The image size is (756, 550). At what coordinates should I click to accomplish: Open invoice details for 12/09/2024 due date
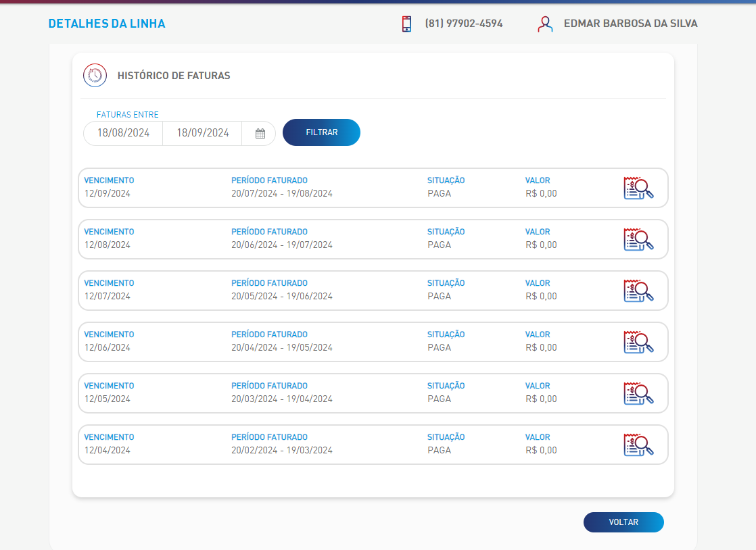638,188
